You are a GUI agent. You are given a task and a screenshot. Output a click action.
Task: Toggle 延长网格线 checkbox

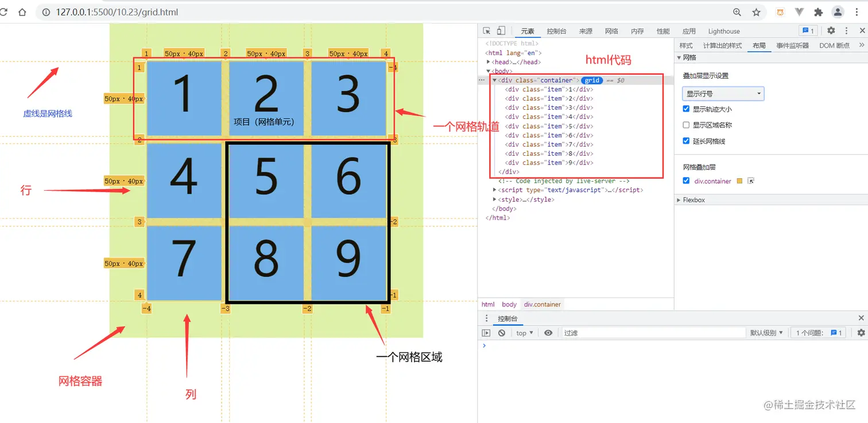pyautogui.click(x=686, y=141)
